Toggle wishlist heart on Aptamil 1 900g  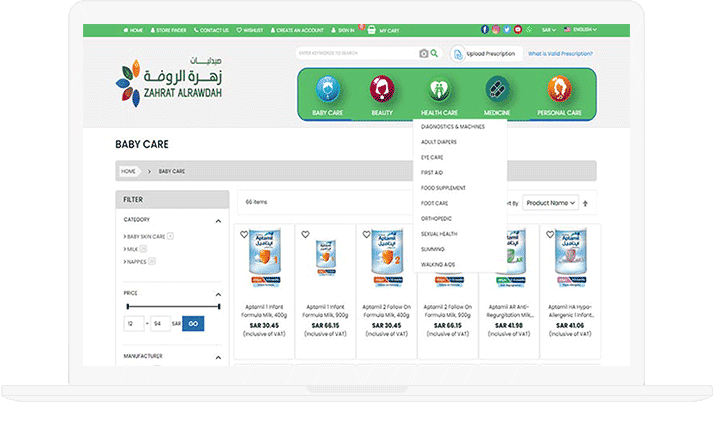coord(305,235)
